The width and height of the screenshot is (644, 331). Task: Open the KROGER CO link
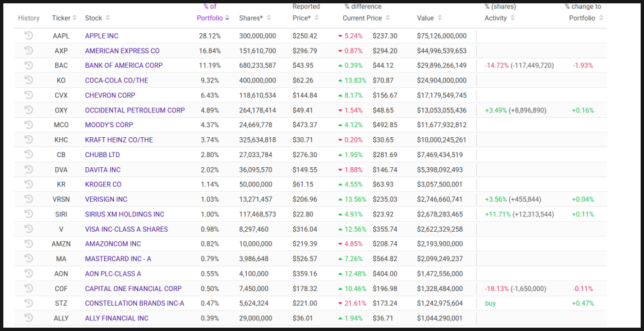point(103,184)
